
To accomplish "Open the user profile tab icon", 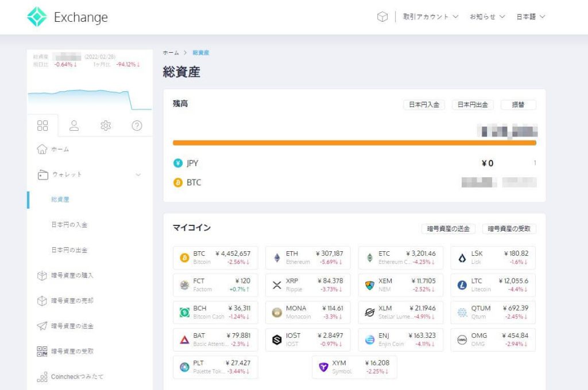I will [74, 126].
